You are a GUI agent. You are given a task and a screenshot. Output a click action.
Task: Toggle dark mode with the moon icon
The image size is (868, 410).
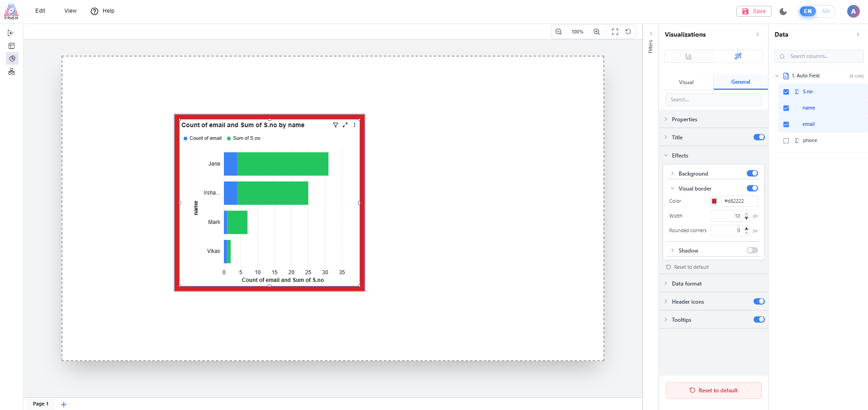[783, 11]
